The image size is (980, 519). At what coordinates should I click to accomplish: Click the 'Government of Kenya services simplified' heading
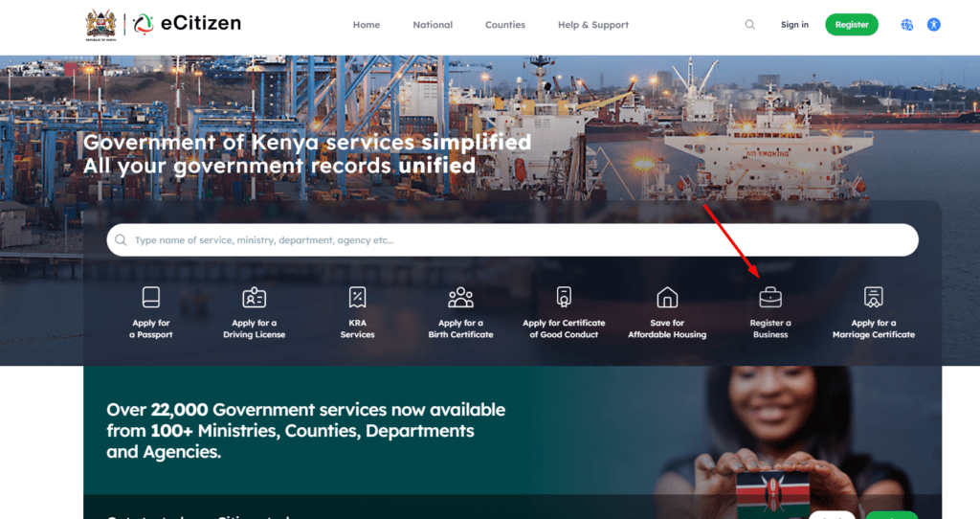coord(307,143)
